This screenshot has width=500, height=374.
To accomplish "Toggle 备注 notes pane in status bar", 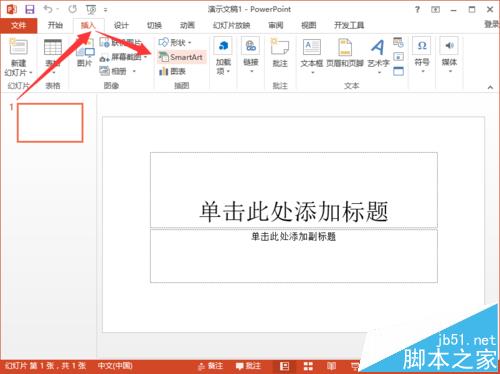I will [210, 366].
